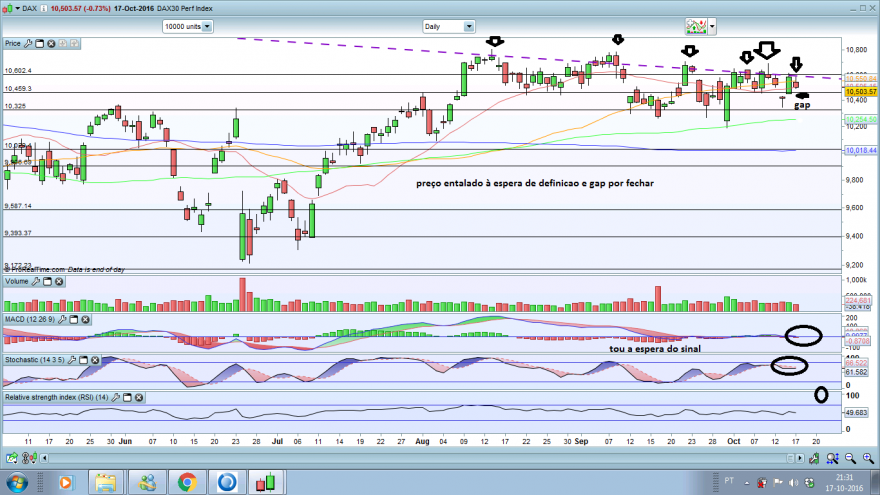Viewport: 880px width, 495px height.
Task: Open MACD (12 26 9) wrench settings
Action: 62,319
